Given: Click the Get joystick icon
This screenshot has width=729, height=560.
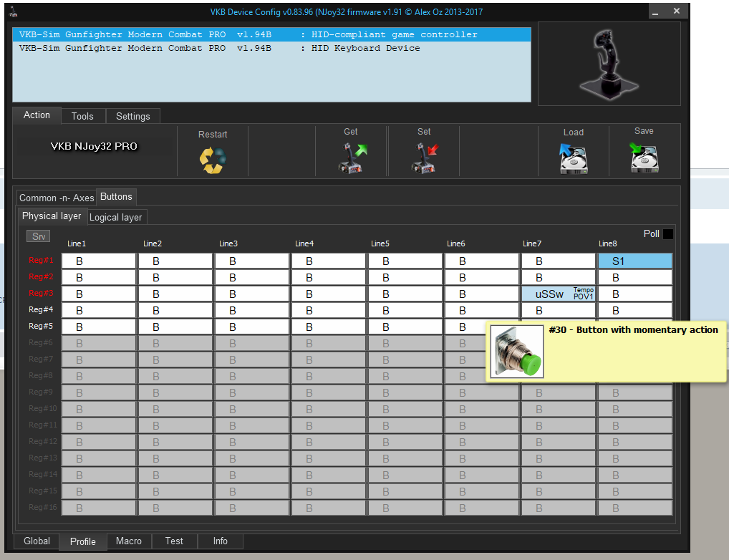Looking at the screenshot, I should [352, 158].
